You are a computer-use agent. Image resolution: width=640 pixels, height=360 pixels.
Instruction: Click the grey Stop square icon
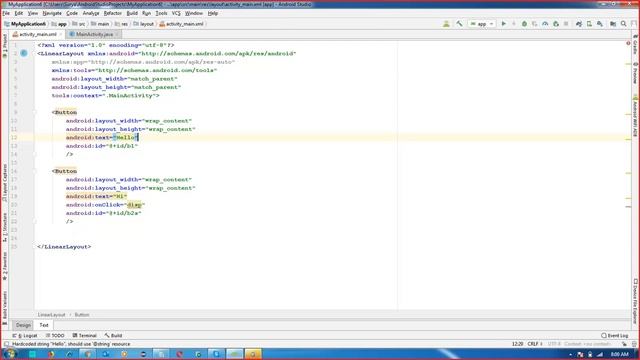pyautogui.click(x=566, y=24)
